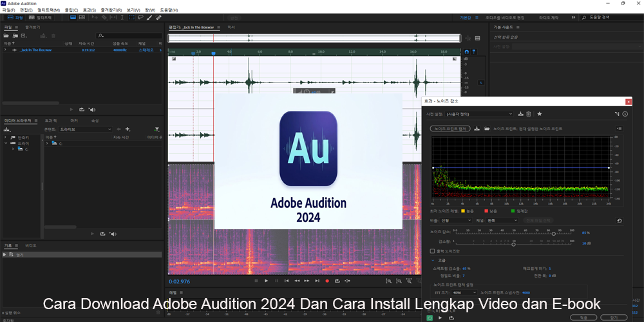The width and height of the screenshot is (644, 322).
Task: Select the Marquee Selection tool
Action: (131, 17)
